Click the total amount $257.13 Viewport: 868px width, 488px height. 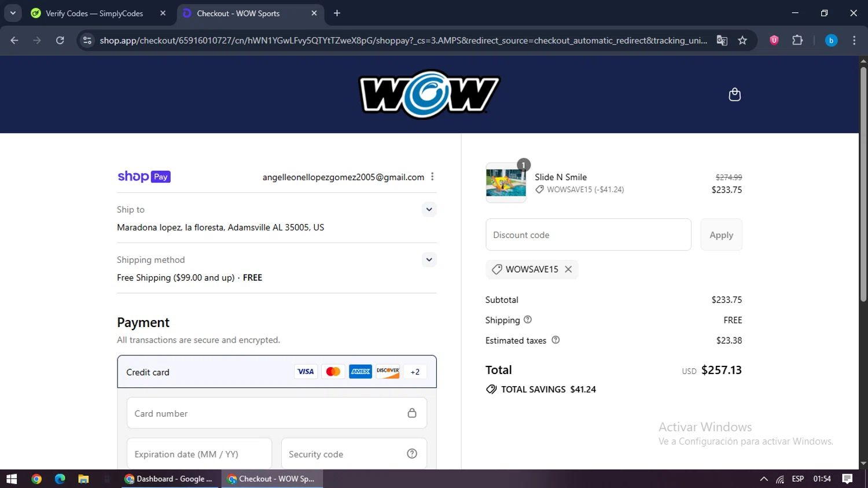pyautogui.click(x=722, y=370)
